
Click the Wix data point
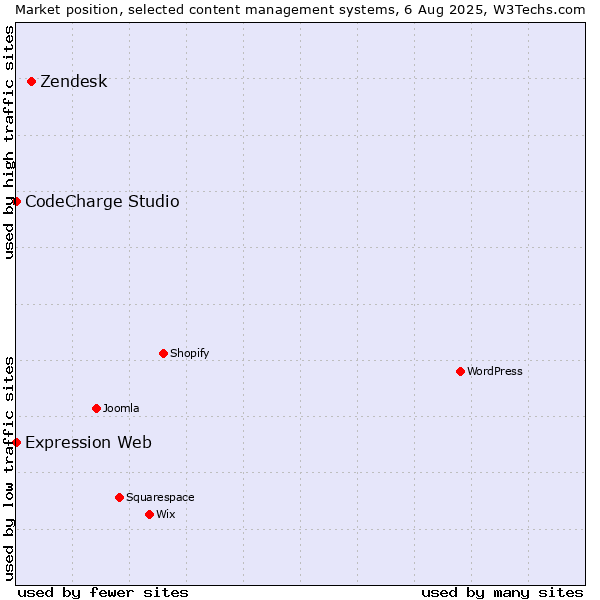point(150,514)
